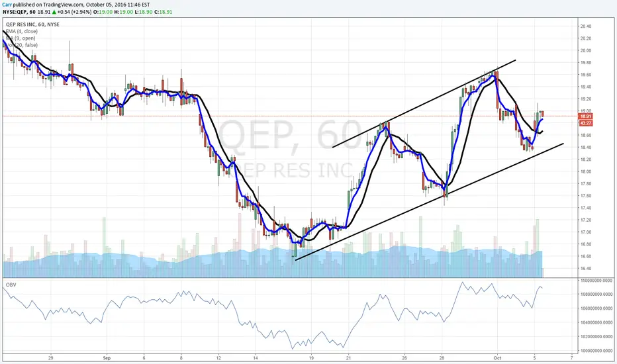Click the 110000000.0000 OBV axis label
Screen dimensions: 617x364
[x=596, y=281]
